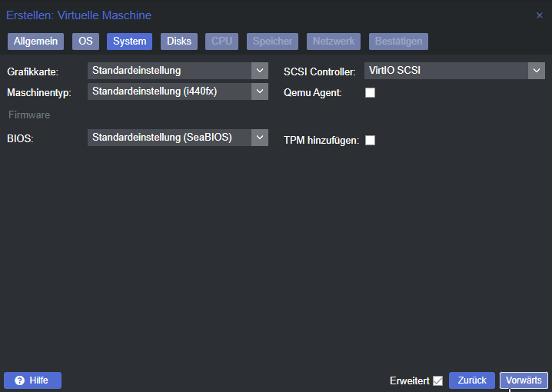
Task: Click the Maschinentyp i440fx field
Action: [169, 91]
